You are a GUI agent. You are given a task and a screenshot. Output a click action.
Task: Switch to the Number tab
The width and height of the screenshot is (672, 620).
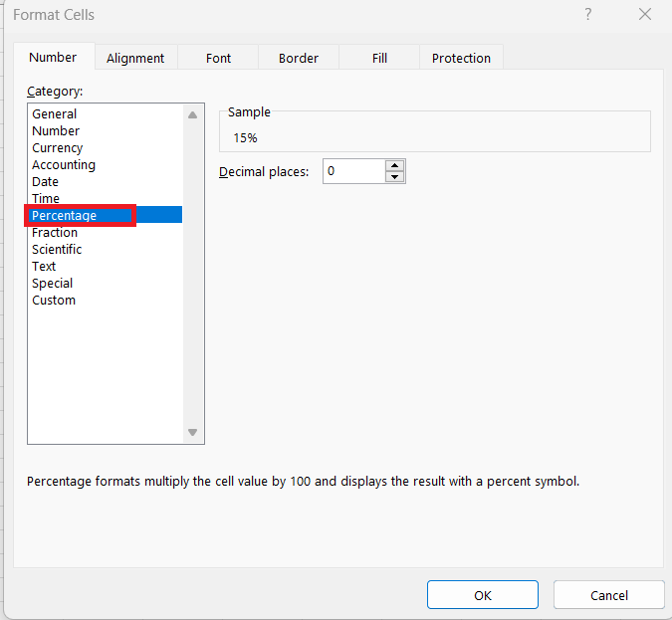[x=53, y=57]
